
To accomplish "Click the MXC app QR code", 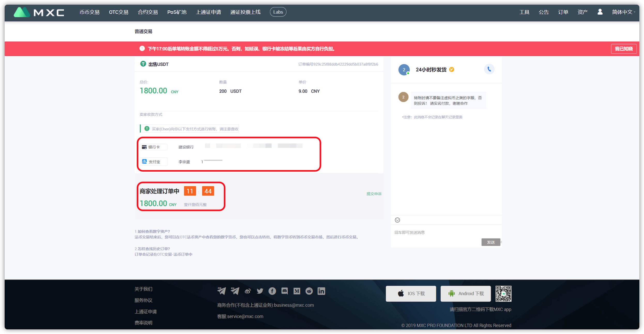I will 503,293.
